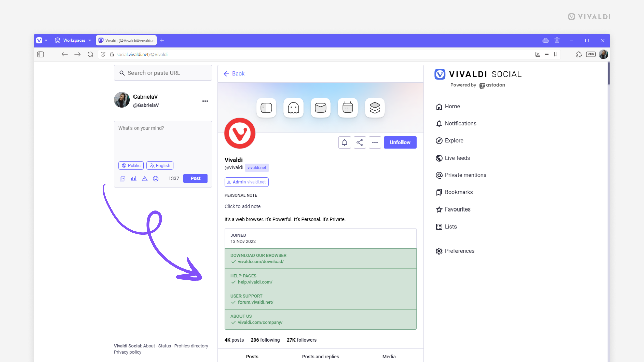Open a new tab with plus icon
The height and width of the screenshot is (362, 644).
pos(162,40)
